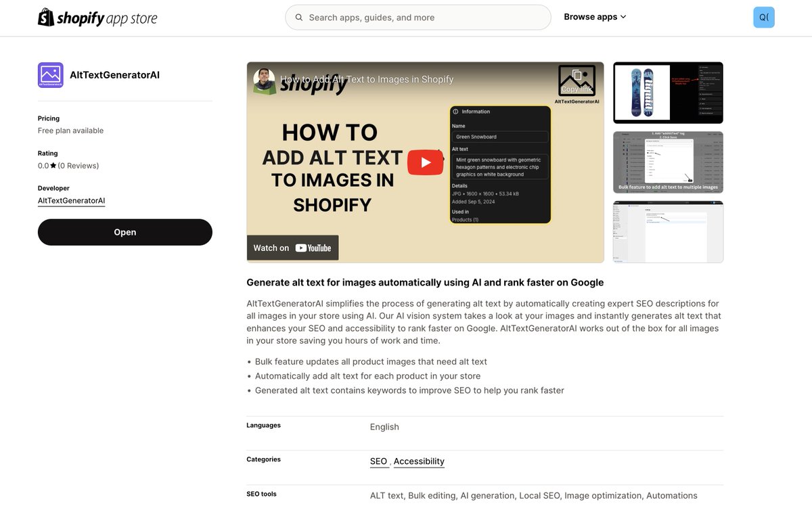Click the app heading about ranking on Google
812x506 pixels.
(425, 283)
